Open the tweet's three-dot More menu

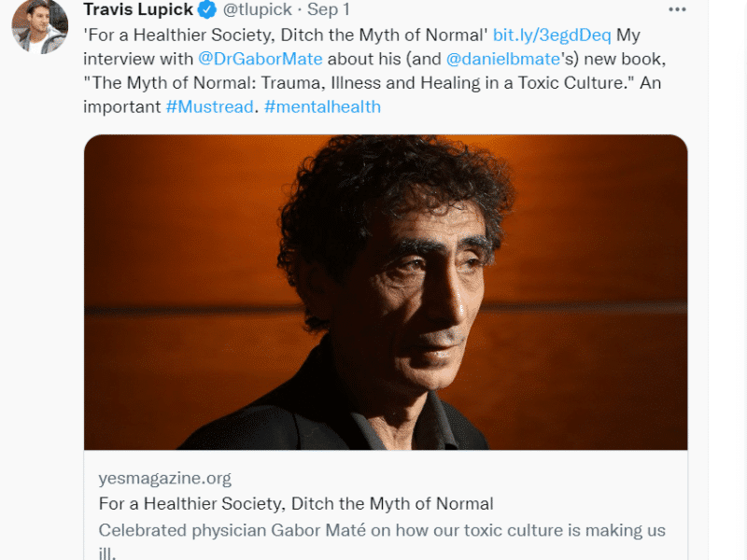click(x=677, y=9)
